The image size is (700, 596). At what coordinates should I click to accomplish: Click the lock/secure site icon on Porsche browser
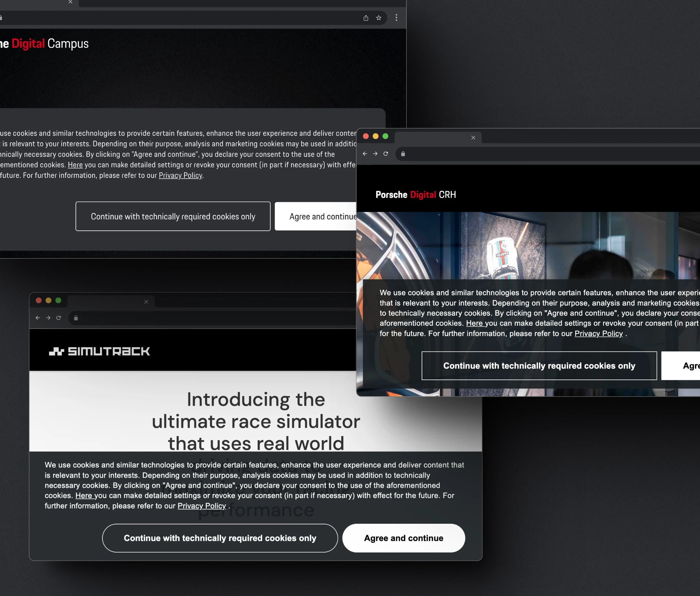pos(403,154)
